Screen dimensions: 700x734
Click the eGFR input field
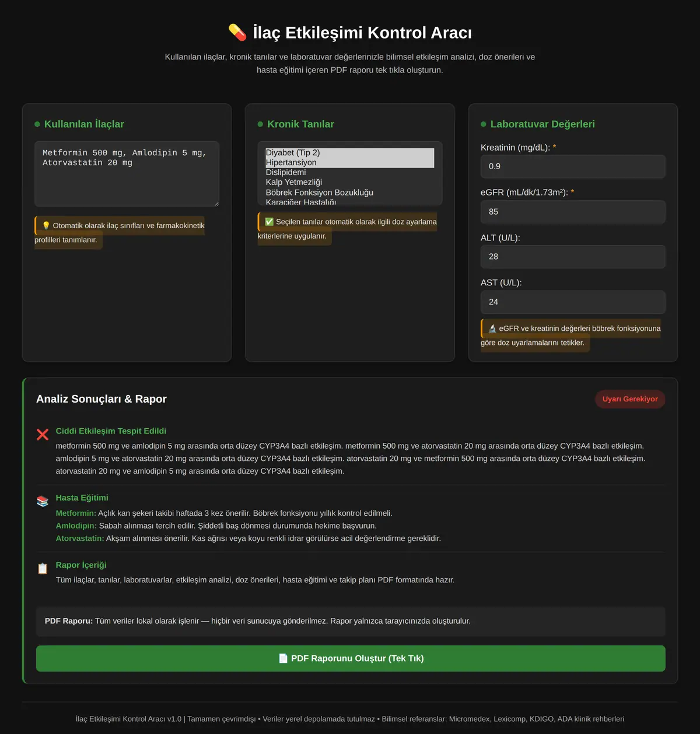[573, 212]
